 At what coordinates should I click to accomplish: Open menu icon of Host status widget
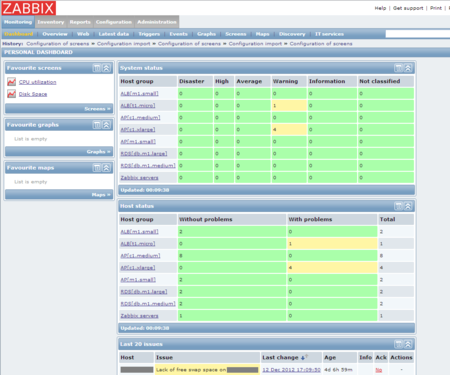[x=398, y=206]
